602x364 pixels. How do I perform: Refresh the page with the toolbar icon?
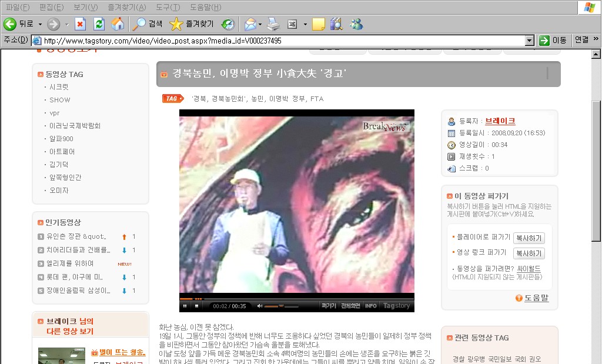click(x=99, y=24)
